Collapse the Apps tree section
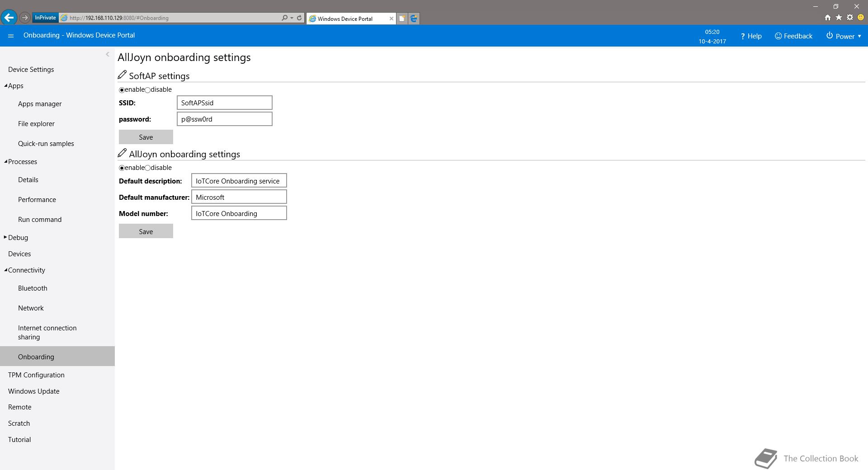868x470 pixels. pos(6,85)
